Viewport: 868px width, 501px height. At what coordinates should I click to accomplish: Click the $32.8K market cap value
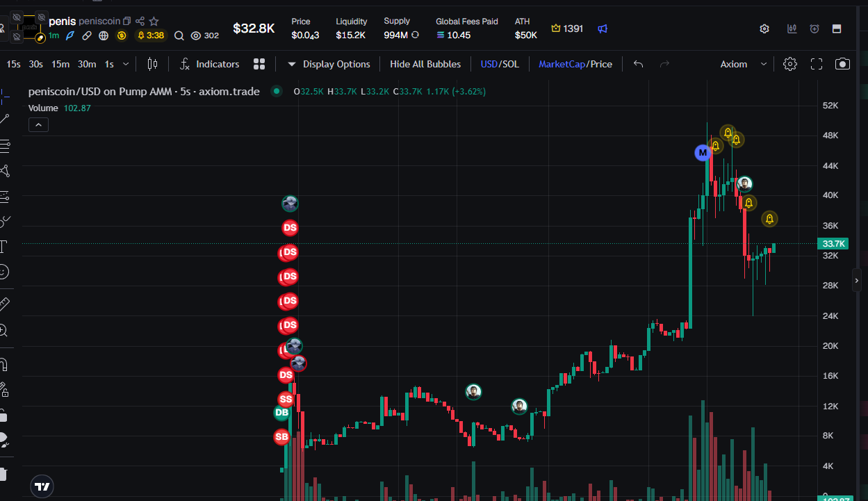254,28
